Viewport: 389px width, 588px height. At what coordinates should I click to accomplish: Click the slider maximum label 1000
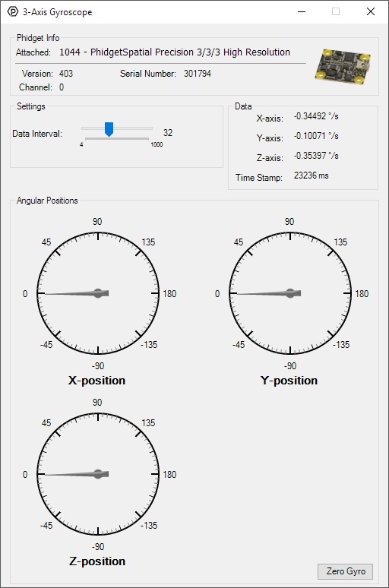pos(157,144)
